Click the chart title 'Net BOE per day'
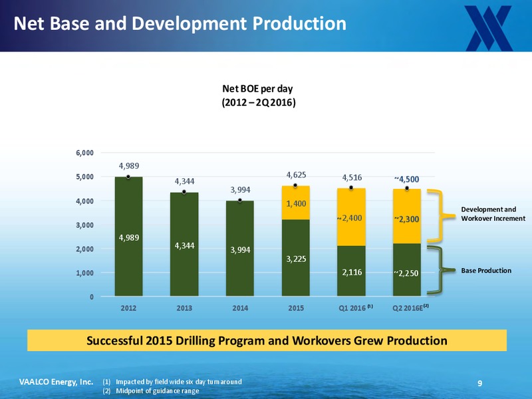Viewport: 532px width, 399px height. coord(257,89)
